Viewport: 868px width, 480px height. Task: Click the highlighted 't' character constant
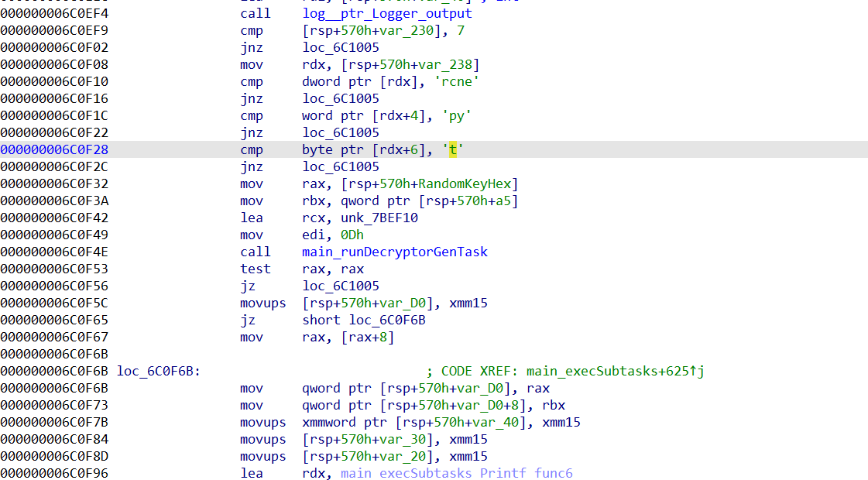(454, 149)
